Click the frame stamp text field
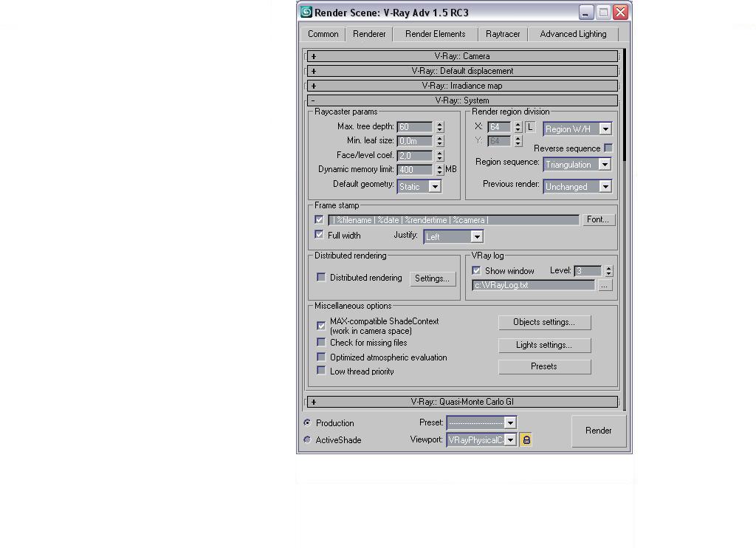This screenshot has height=548, width=756. coord(454,220)
